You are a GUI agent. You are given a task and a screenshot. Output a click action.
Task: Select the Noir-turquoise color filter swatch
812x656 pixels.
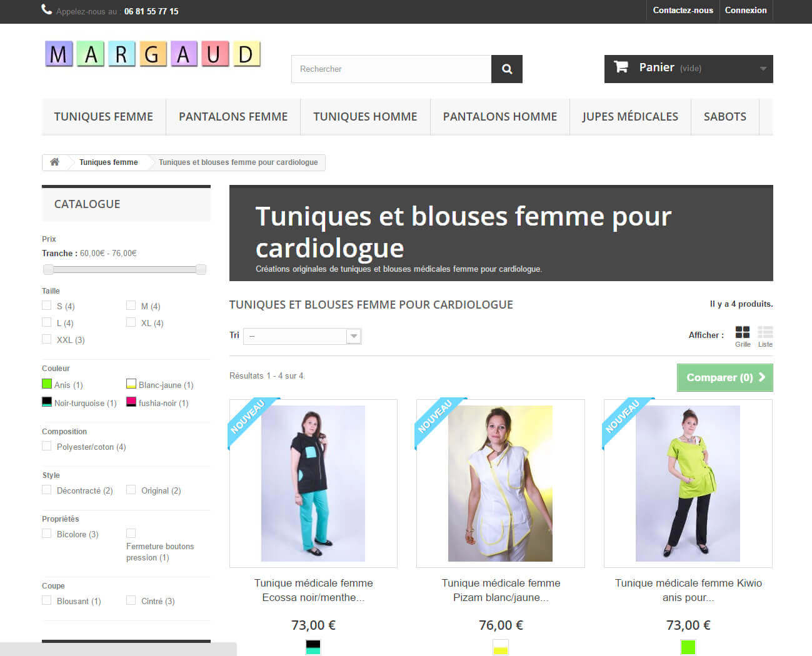point(47,402)
